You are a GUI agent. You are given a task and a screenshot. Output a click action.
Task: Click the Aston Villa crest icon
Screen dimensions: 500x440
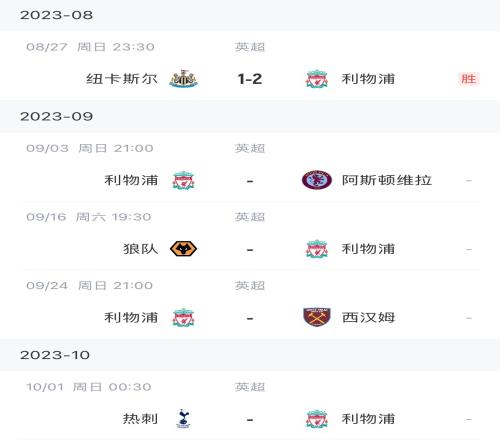(x=317, y=180)
